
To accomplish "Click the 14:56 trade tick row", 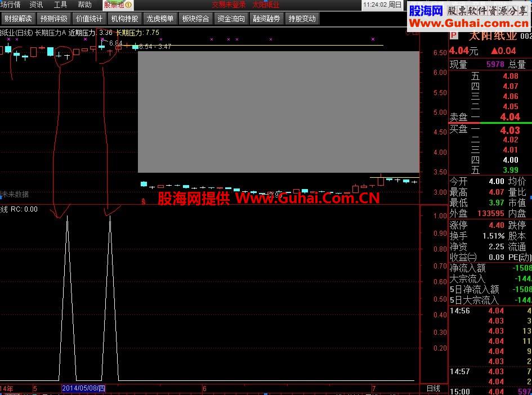I will tap(490, 311).
